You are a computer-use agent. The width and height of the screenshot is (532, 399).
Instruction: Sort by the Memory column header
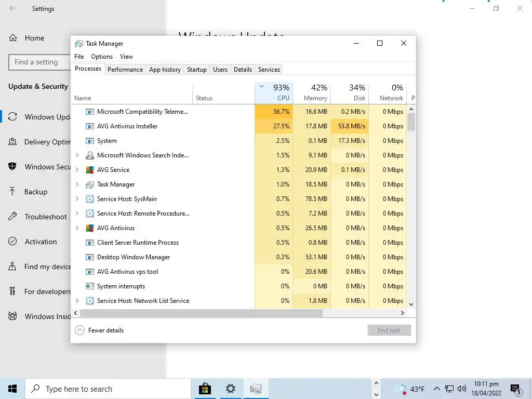(x=312, y=92)
